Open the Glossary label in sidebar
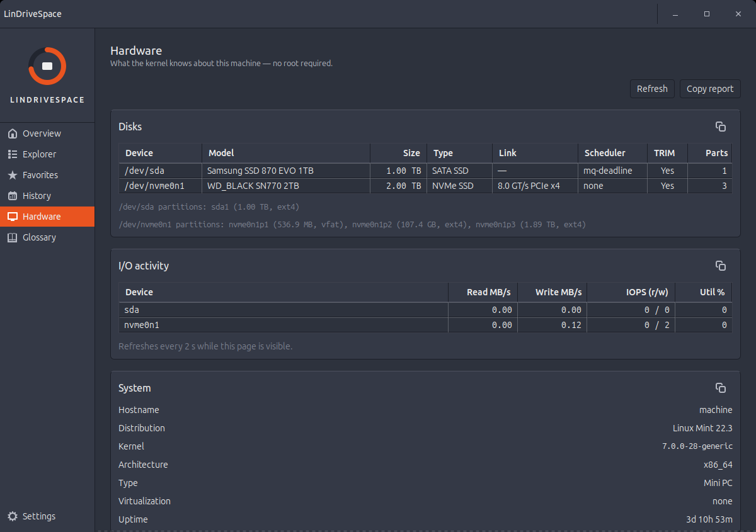 (39, 237)
